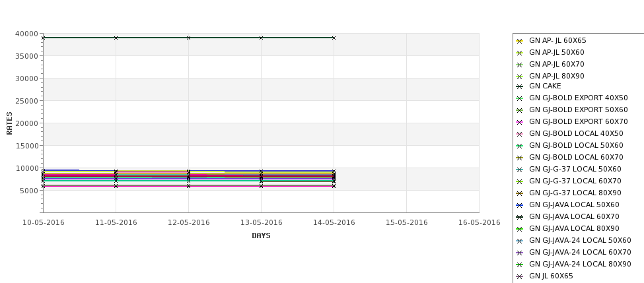Select GN GJ-BOLD EXPORT 60X70 label
Image resolution: width=644 pixels, height=283 pixels.
click(579, 122)
